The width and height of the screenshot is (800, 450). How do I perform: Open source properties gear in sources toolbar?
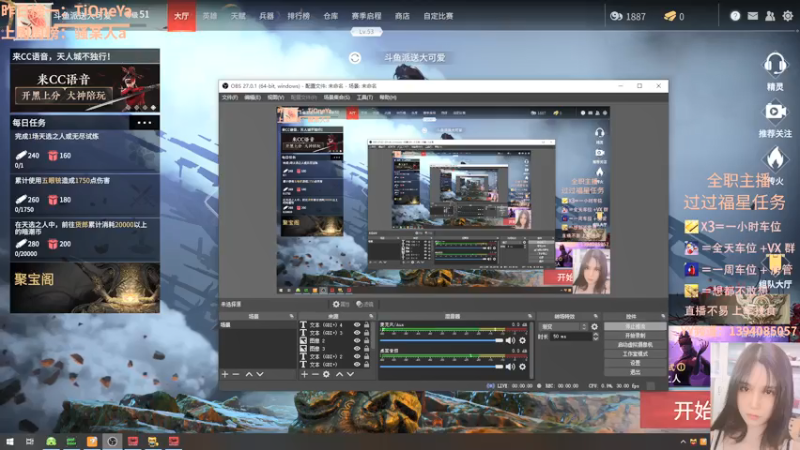click(x=327, y=374)
